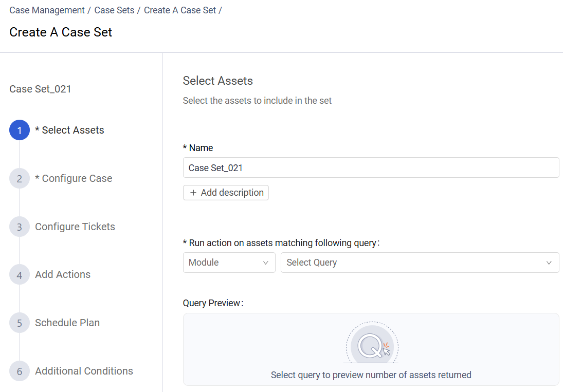Open step 4 Add Actions circle
This screenshot has width=563, height=392.
(19, 274)
